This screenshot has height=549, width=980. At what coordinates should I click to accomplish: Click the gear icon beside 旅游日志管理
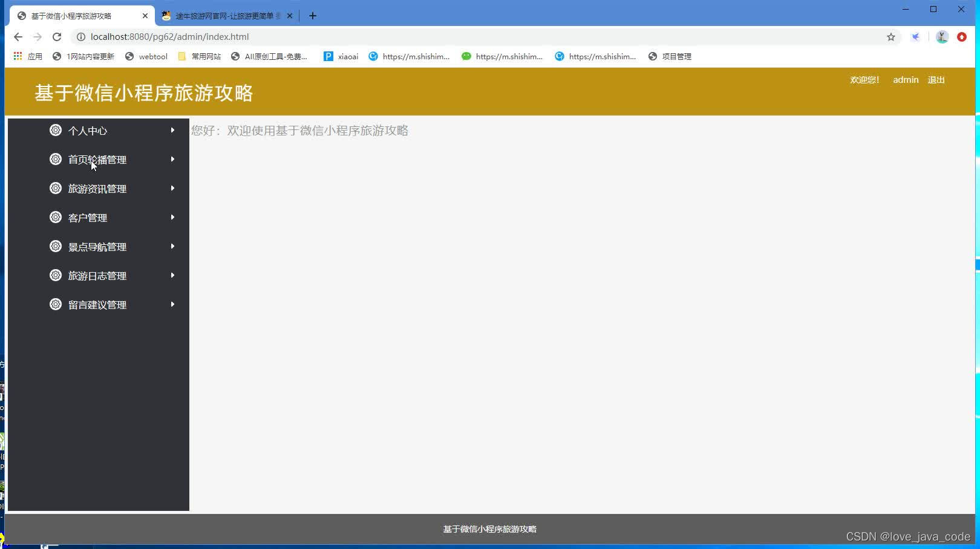click(x=56, y=275)
